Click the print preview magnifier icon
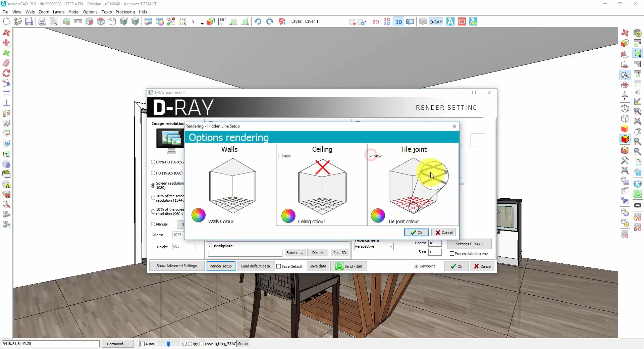Viewport: 644px width, 349px height. [53, 22]
